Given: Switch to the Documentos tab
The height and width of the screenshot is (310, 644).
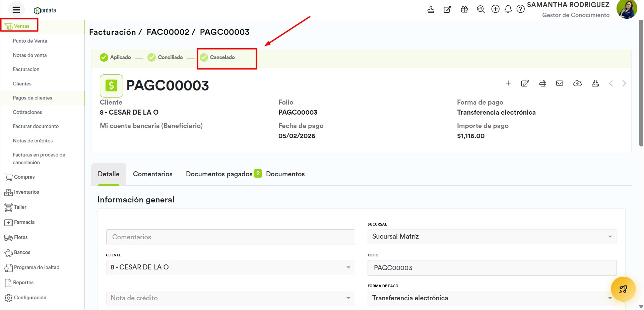Looking at the screenshot, I should coord(285,174).
